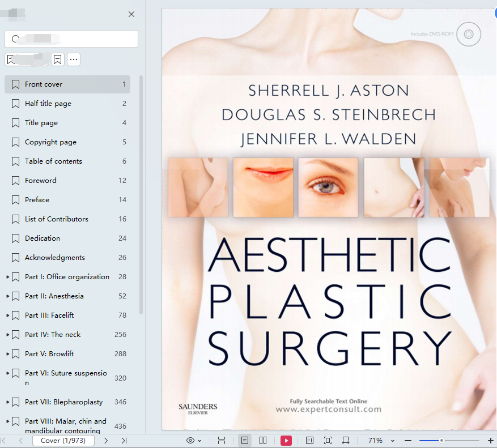Image resolution: width=497 pixels, height=448 pixels.
Task: Go to the Foreword bookmark
Action: [x=67, y=181]
